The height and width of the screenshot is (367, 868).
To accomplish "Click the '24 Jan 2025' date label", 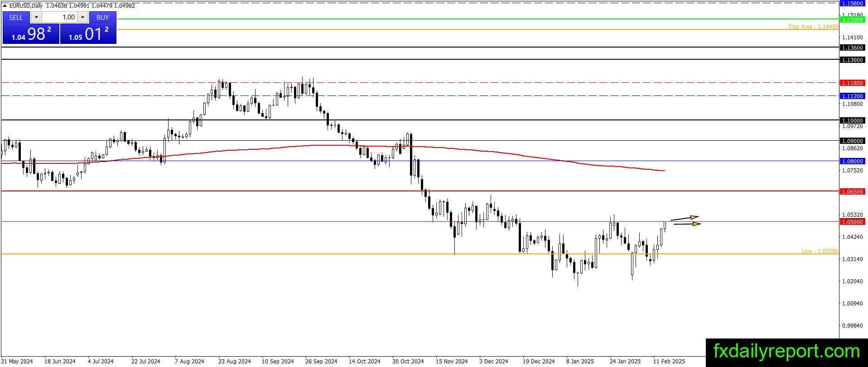I will point(625,362).
